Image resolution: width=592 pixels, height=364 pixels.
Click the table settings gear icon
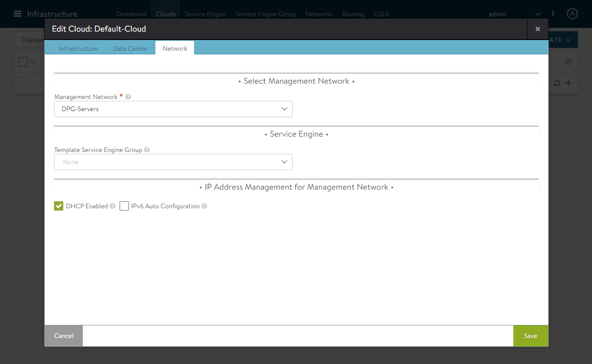tap(568, 62)
